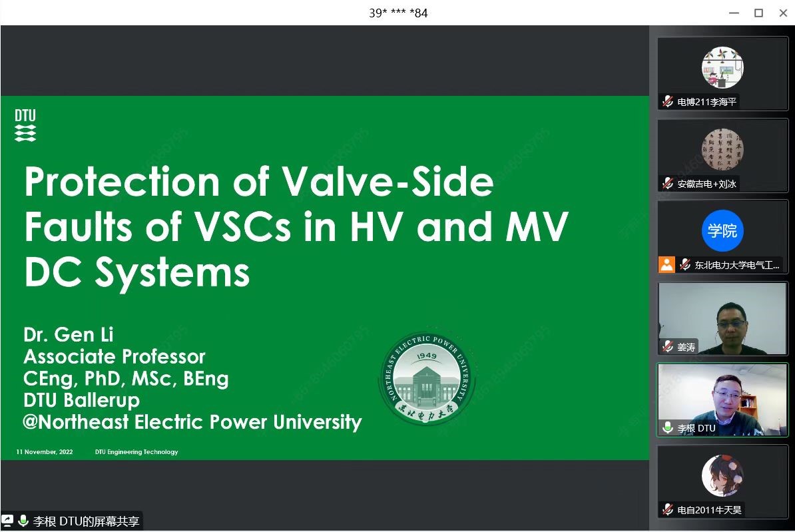Click green mic icon in screen-share label
This screenshot has width=795, height=532.
pos(23,521)
